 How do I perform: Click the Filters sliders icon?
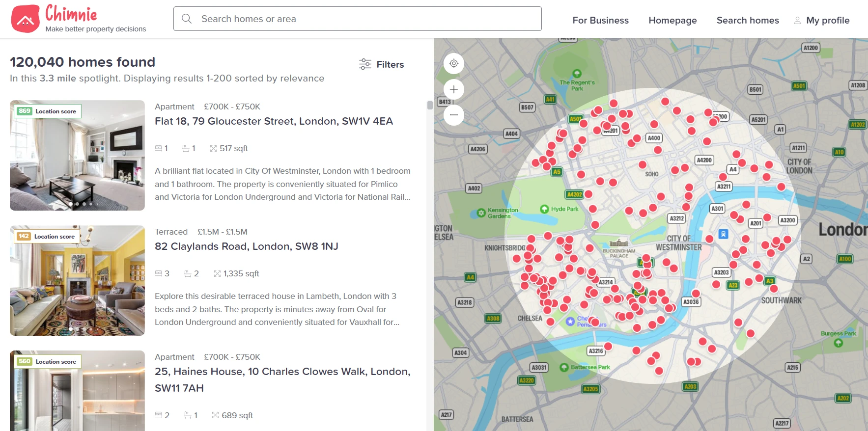(x=365, y=64)
